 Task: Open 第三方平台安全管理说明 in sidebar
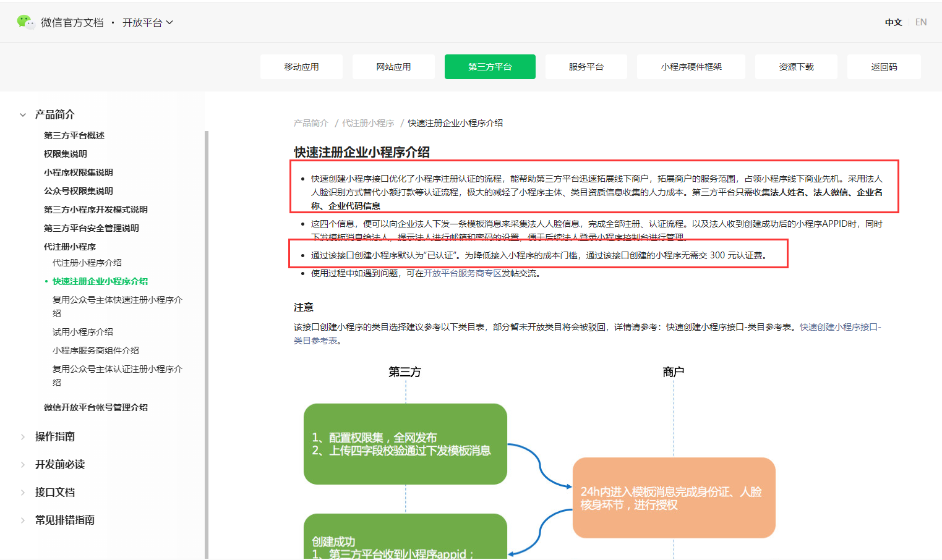[x=92, y=228]
